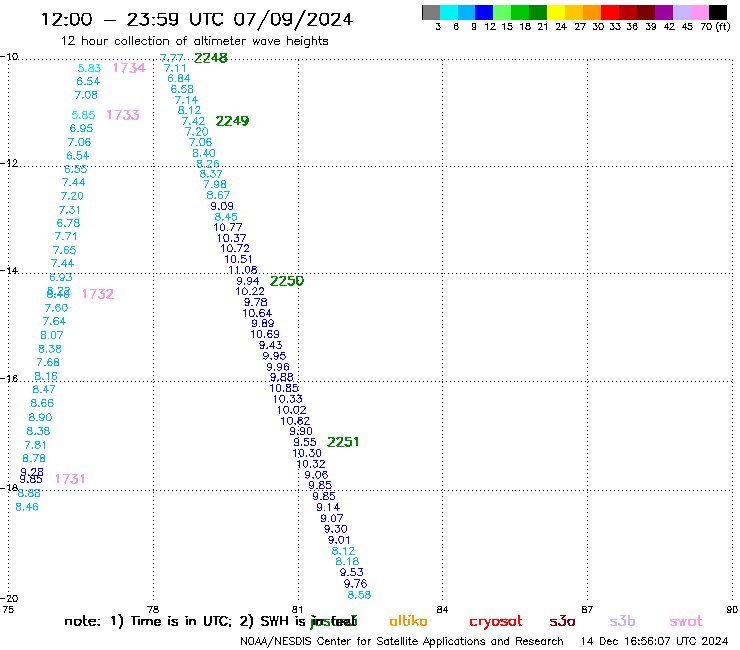Click the swot satellite legend label

(685, 621)
